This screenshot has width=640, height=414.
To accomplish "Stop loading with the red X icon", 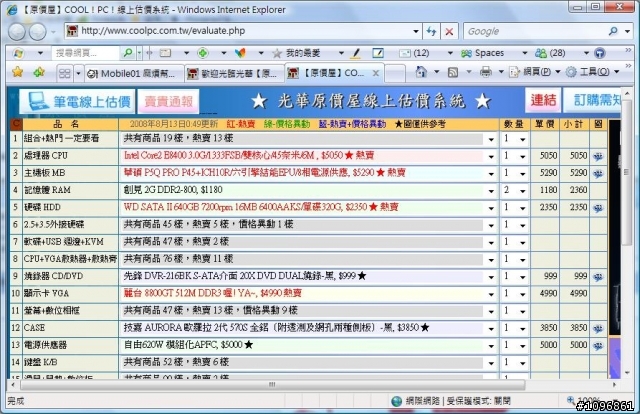I will tap(449, 31).
